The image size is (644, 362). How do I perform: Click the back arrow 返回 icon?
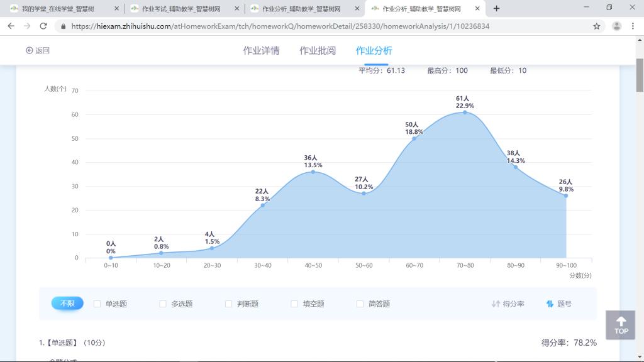30,51
